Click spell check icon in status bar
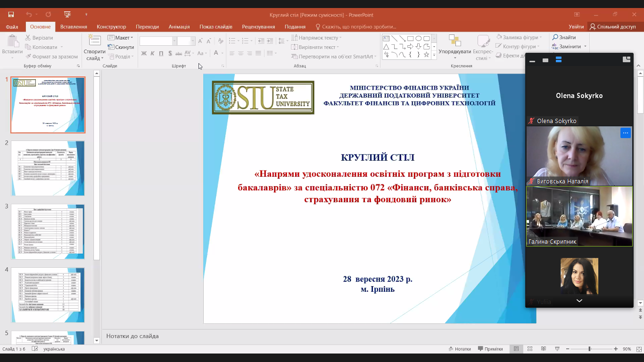The image size is (644, 362). click(x=35, y=349)
